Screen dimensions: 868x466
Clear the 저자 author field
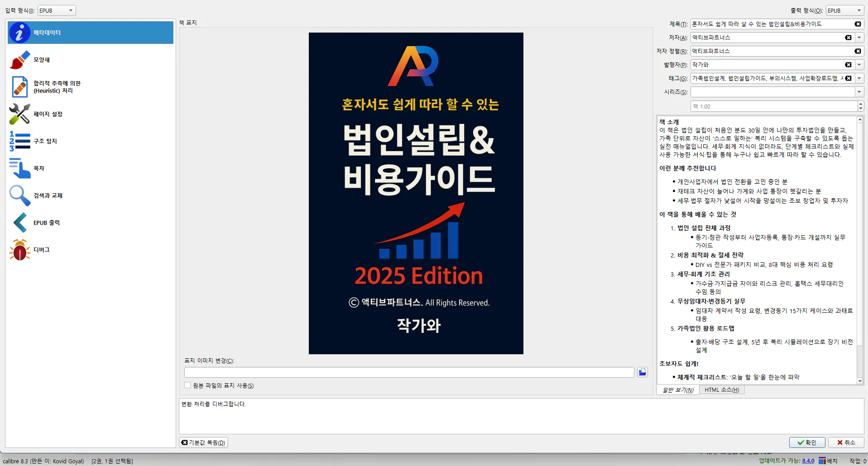848,38
